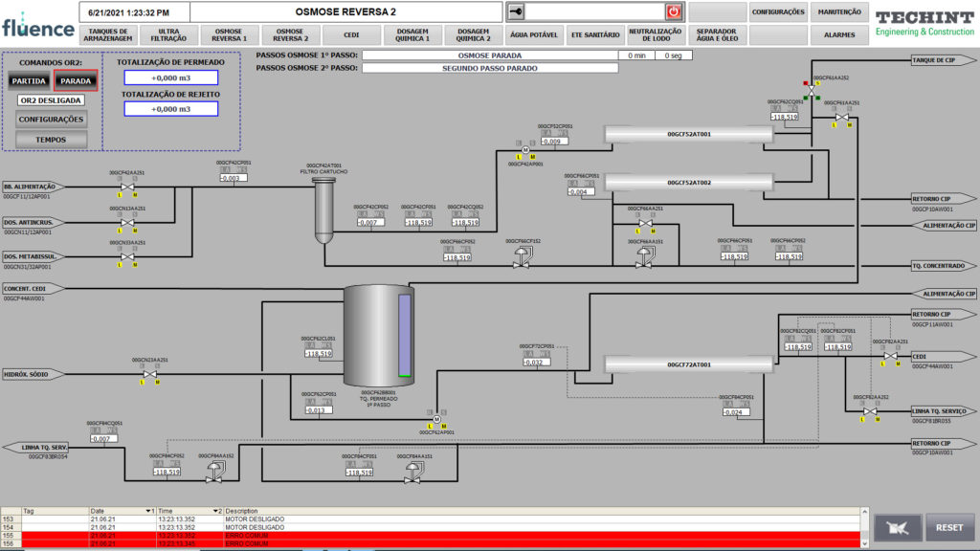Open the ALARMES page

839,35
